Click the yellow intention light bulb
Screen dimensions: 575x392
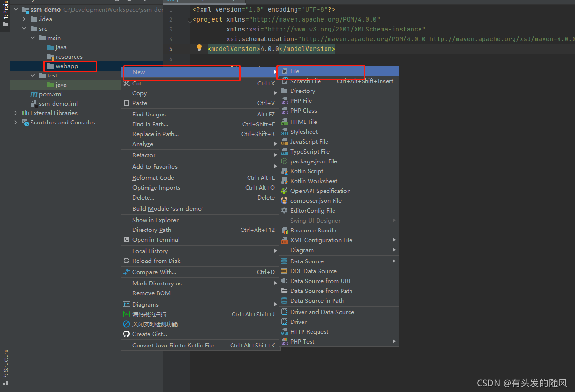[x=199, y=47]
